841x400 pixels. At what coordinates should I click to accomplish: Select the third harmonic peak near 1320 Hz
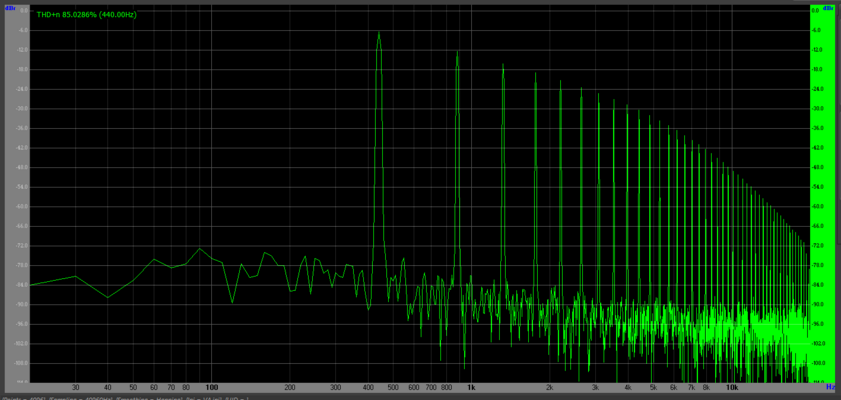pyautogui.click(x=503, y=65)
